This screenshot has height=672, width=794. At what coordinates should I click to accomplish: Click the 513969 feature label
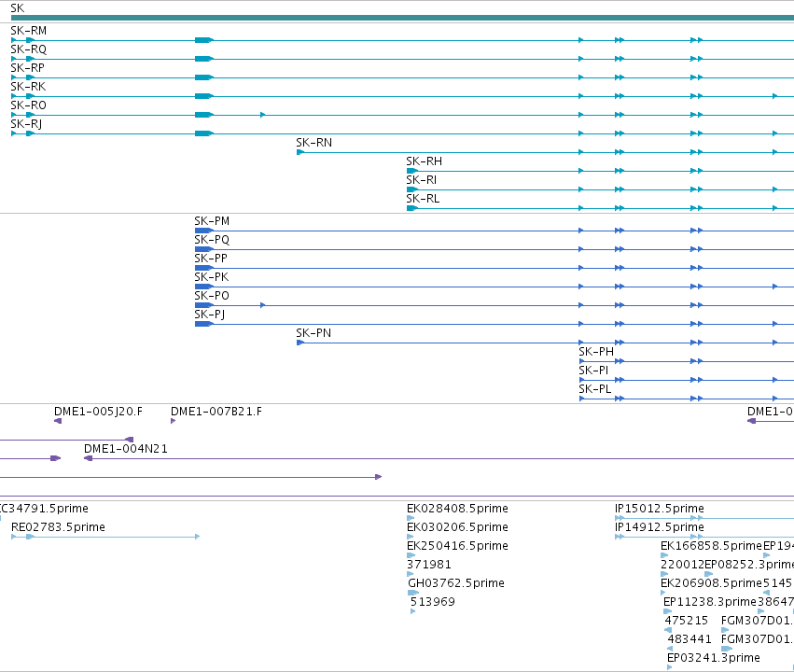point(432,602)
